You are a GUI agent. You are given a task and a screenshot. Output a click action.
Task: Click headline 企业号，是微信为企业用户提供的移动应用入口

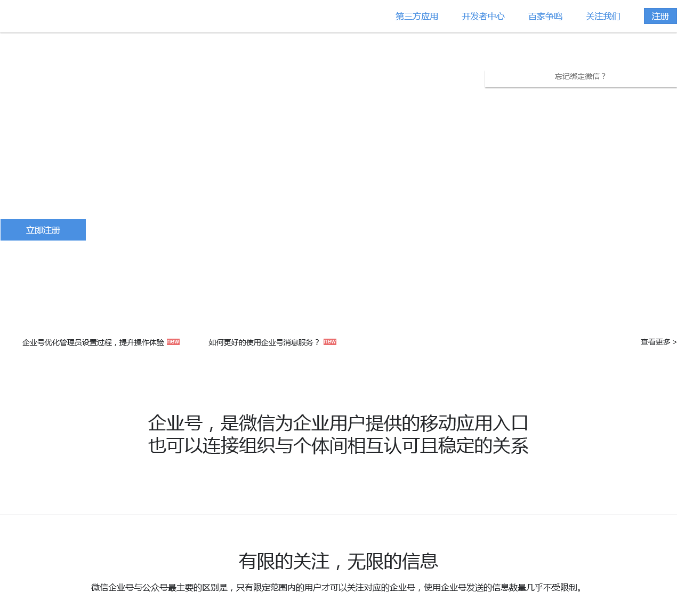338,423
